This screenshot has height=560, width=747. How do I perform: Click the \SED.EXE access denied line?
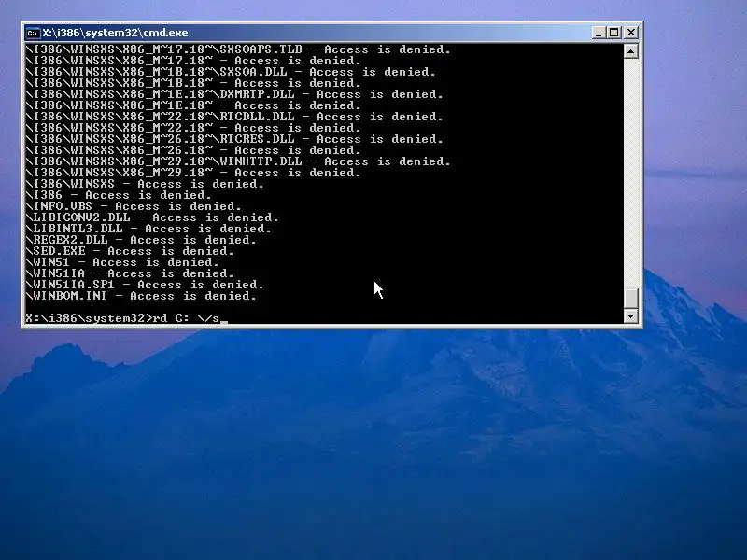(130, 251)
